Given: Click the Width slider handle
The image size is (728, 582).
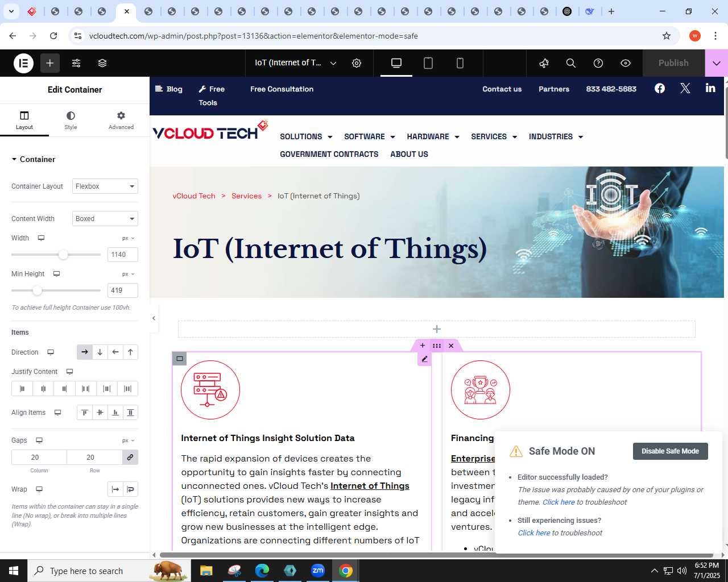Looking at the screenshot, I should click(x=63, y=255).
